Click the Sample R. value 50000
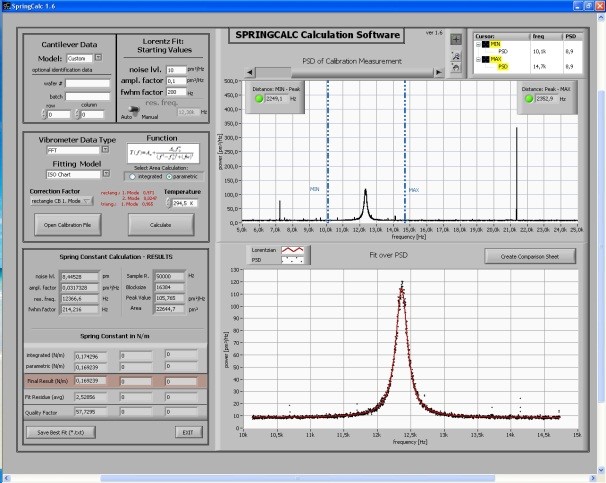 click(169, 276)
